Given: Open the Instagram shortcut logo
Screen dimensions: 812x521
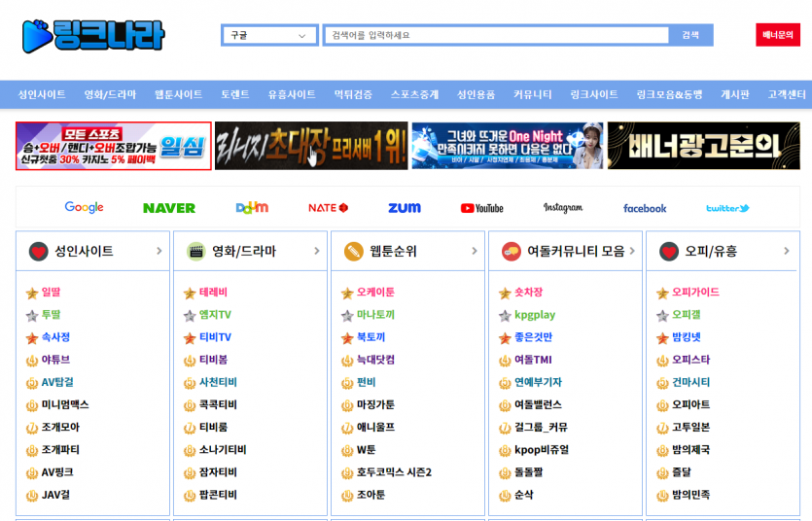Looking at the screenshot, I should pos(563,207).
